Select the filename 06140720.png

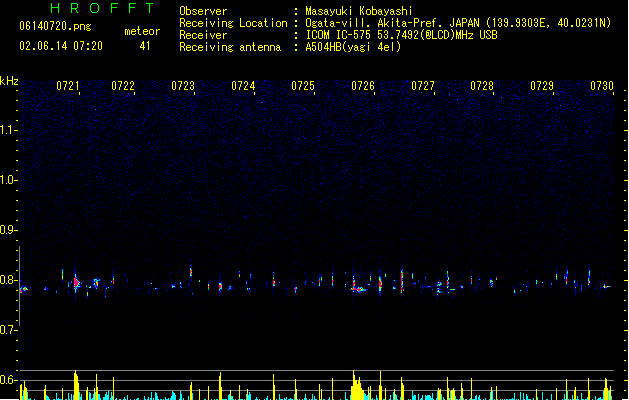pos(55,26)
